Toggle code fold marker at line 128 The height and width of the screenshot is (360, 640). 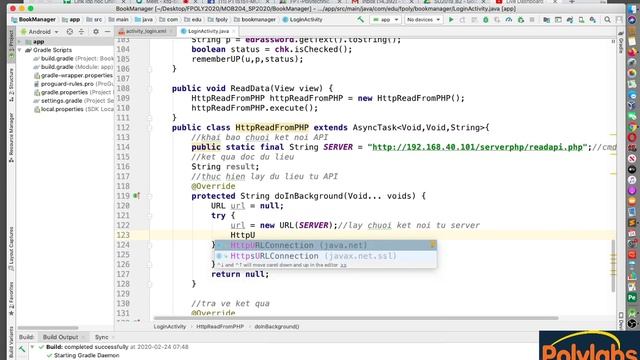tap(150, 284)
